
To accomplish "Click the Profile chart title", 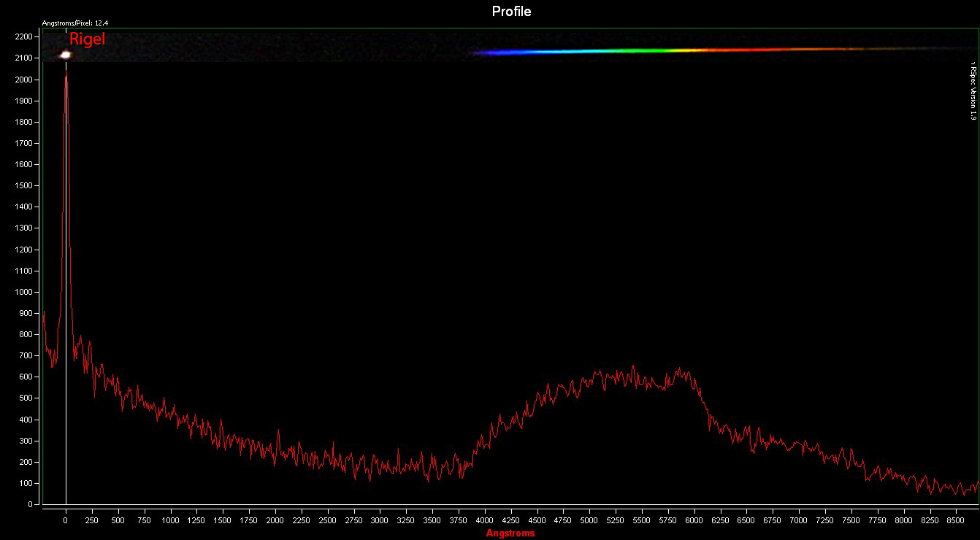I will [x=511, y=12].
